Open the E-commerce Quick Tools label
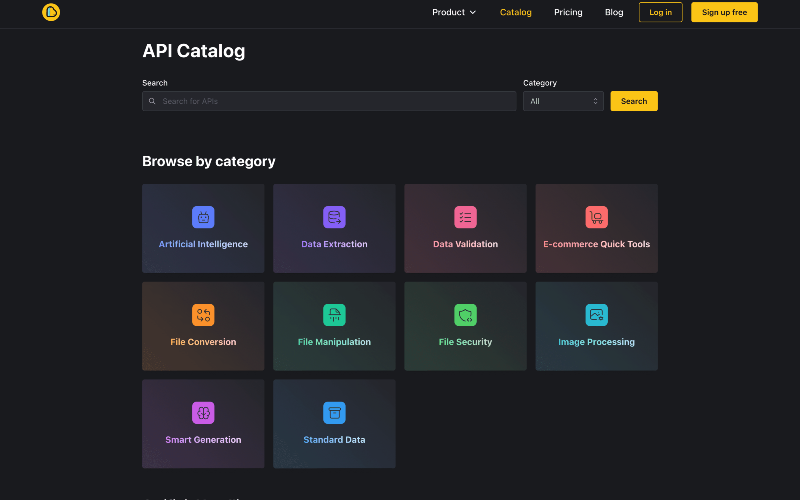 pyautogui.click(x=596, y=244)
